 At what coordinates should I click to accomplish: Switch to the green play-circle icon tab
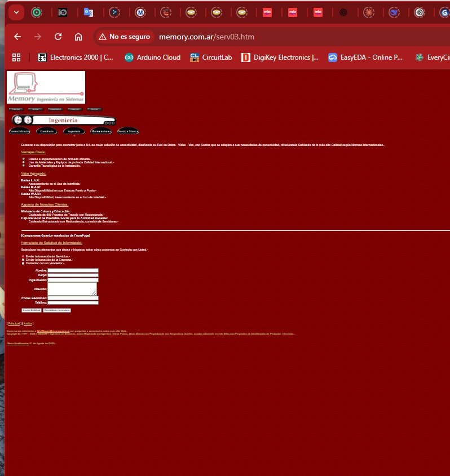tap(37, 12)
